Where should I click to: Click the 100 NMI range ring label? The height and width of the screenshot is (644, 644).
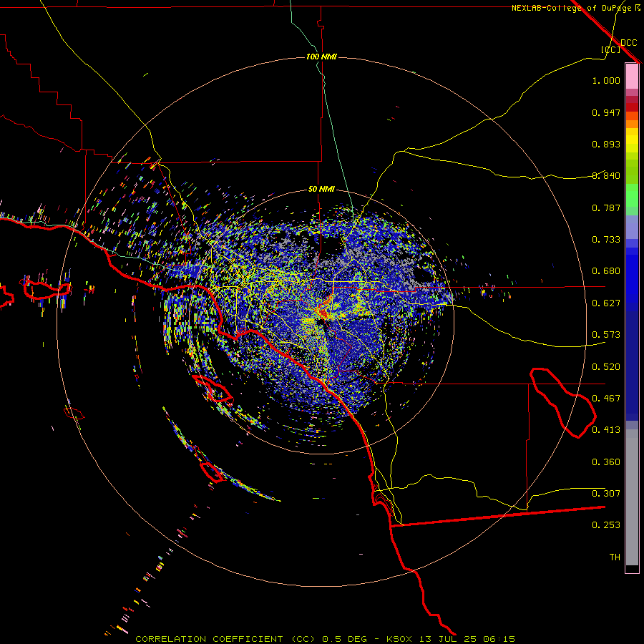321,57
